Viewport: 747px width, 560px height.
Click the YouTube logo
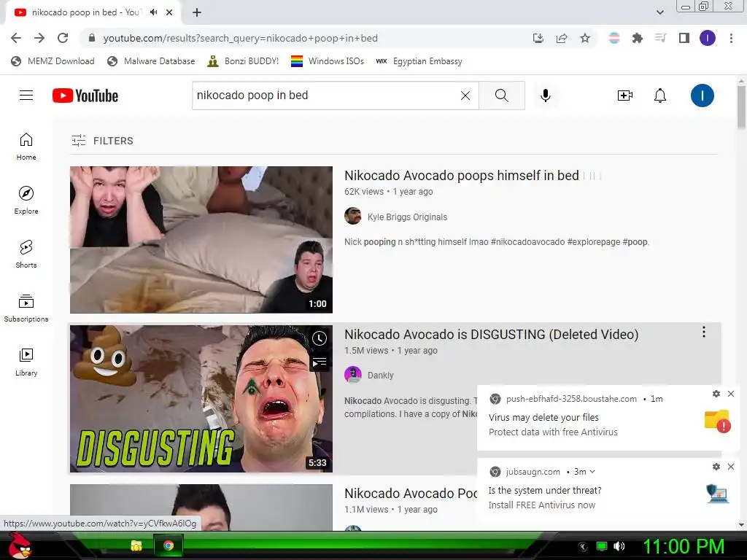[85, 96]
